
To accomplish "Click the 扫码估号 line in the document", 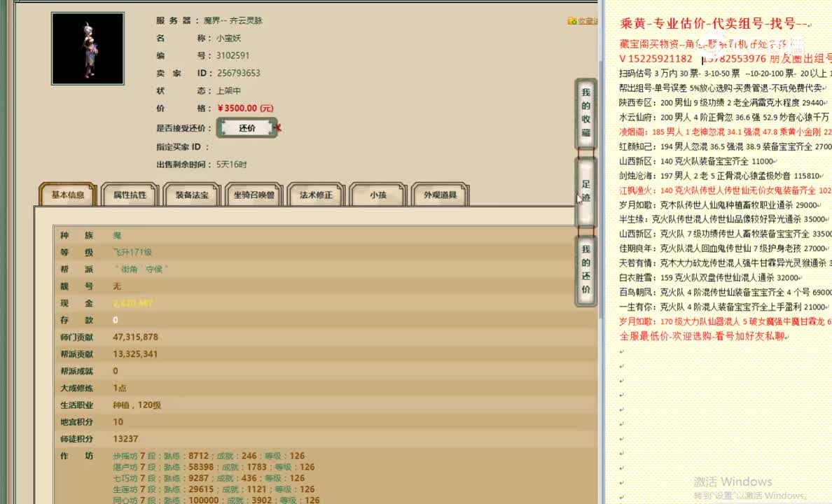I will click(726, 73).
